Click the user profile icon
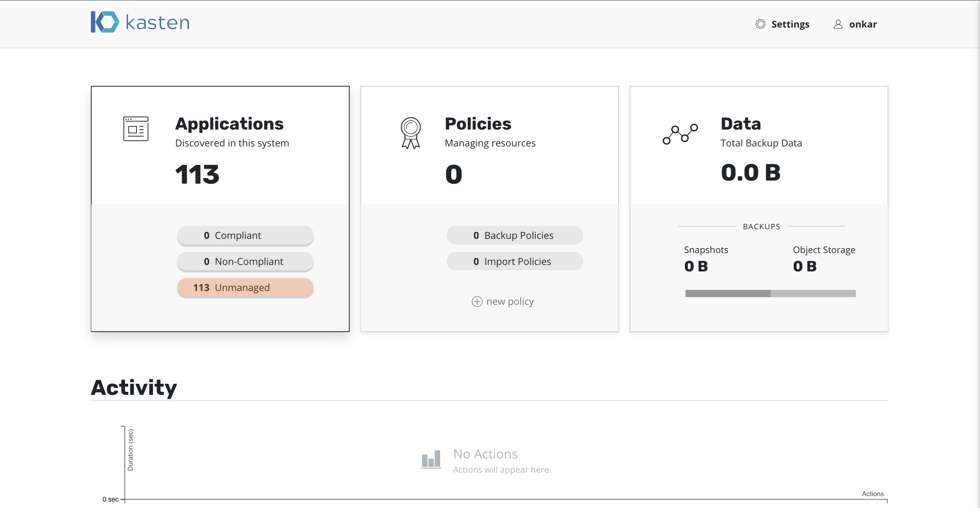 click(838, 24)
